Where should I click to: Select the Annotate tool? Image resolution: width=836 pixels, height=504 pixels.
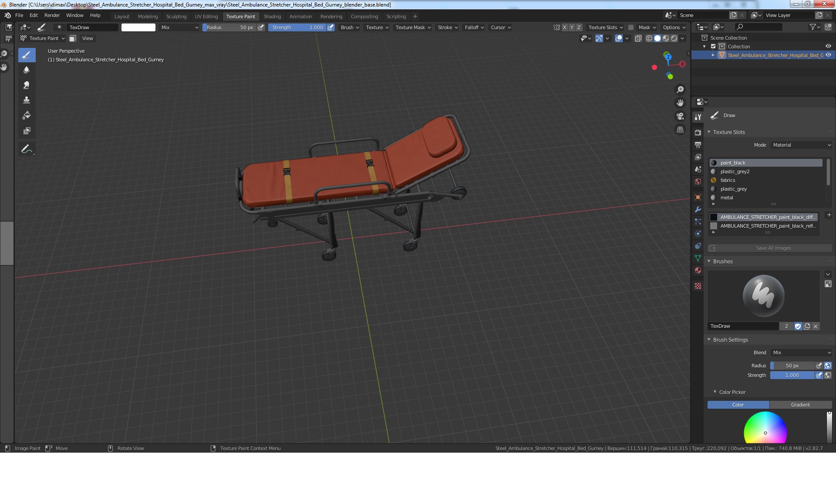point(27,149)
